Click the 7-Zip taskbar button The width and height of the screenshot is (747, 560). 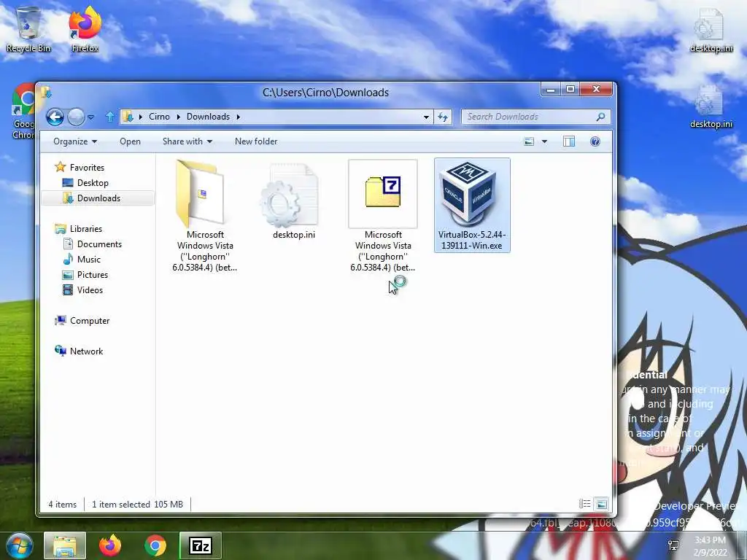pos(201,545)
